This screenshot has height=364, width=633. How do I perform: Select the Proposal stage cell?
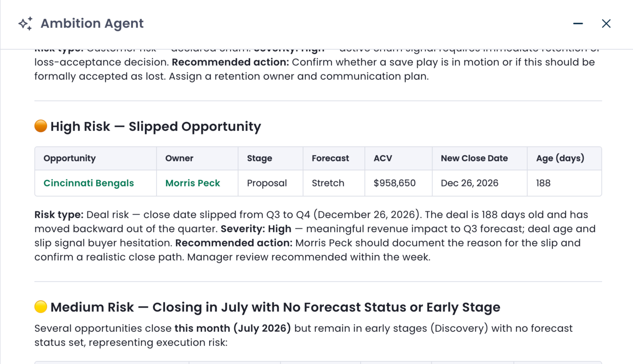pos(270,183)
